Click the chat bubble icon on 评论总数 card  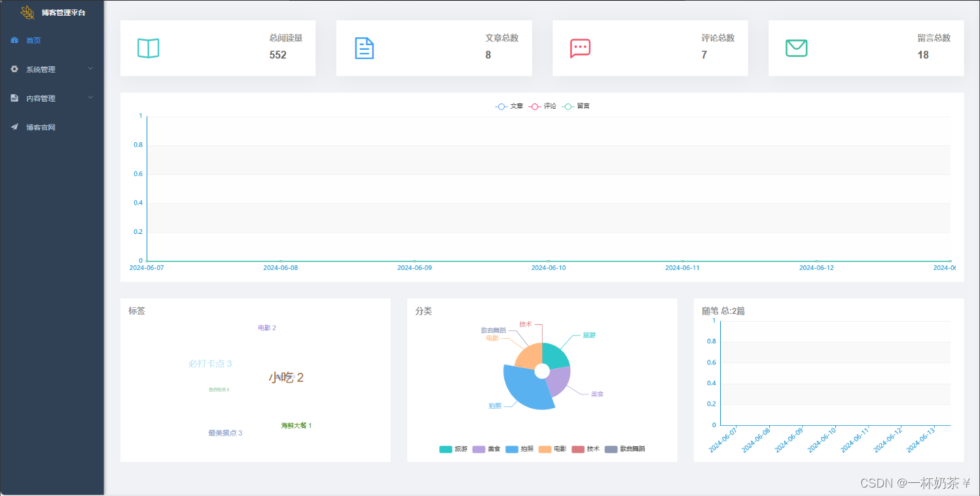pyautogui.click(x=580, y=48)
